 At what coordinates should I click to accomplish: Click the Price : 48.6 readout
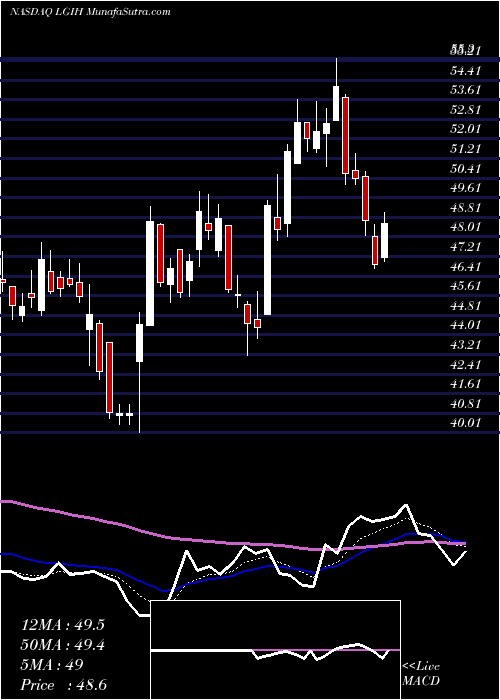tap(64, 685)
